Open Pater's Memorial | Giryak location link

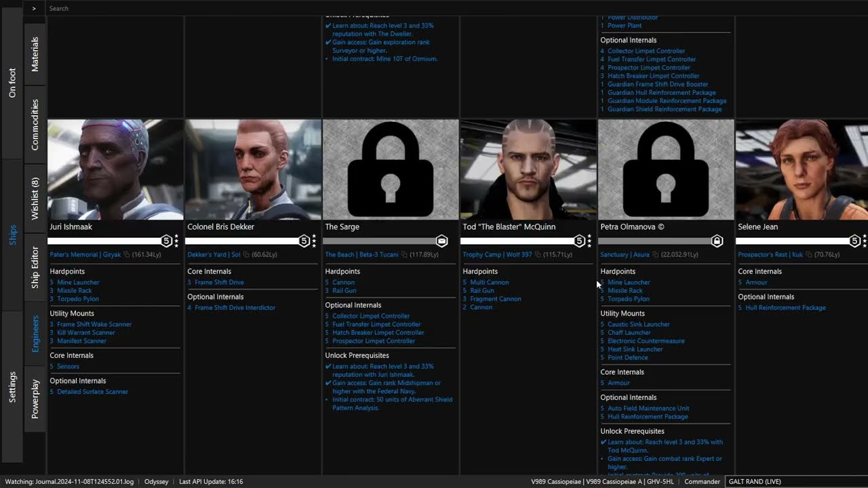click(85, 255)
